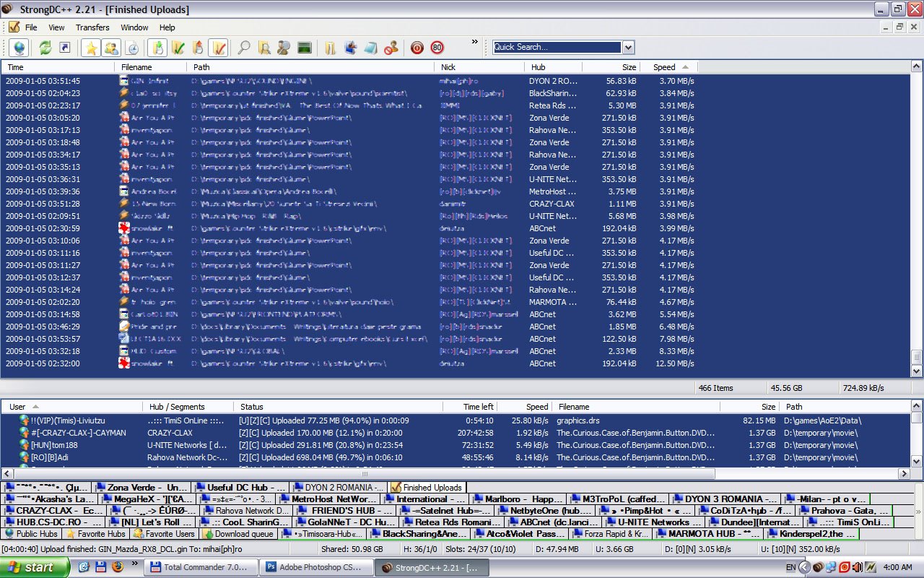The width and height of the screenshot is (924, 578).
Task: Open the ABCnet (dc.lanci... tab
Action: click(554, 522)
